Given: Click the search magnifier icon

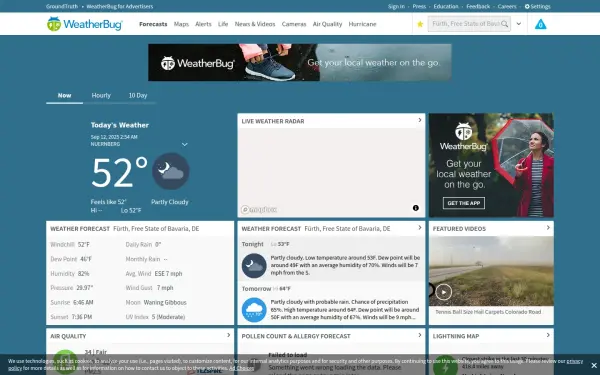Looking at the screenshot, I should (505, 24).
